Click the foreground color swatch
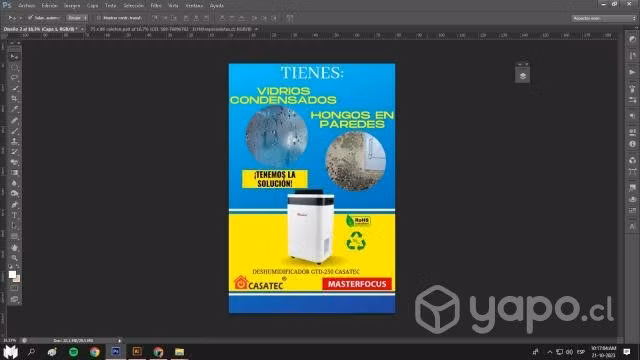640x360 pixels. pyautogui.click(x=12, y=274)
